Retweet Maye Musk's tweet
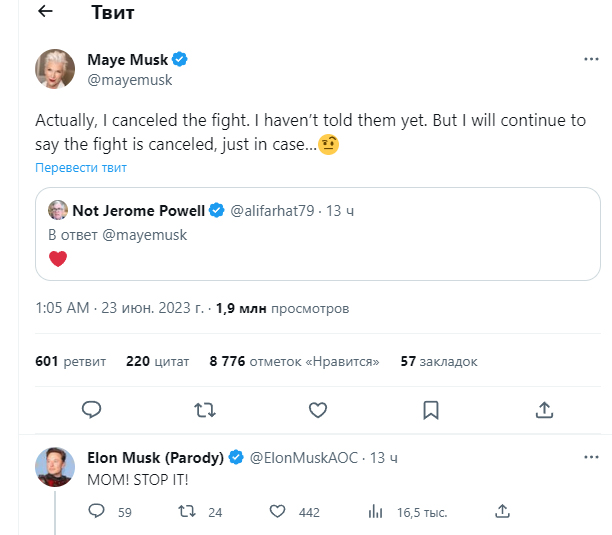 pyautogui.click(x=204, y=409)
